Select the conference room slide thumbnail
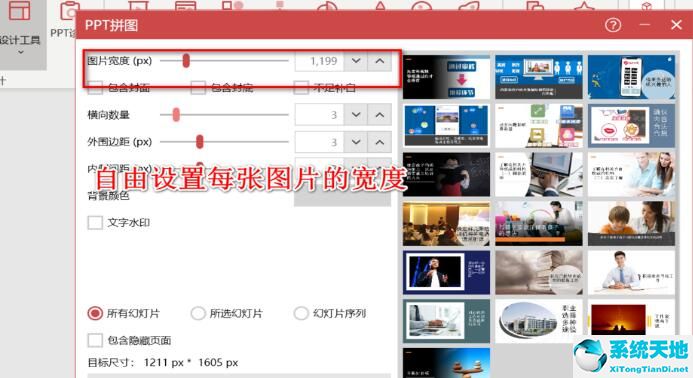The width and height of the screenshot is (693, 378). click(446, 223)
